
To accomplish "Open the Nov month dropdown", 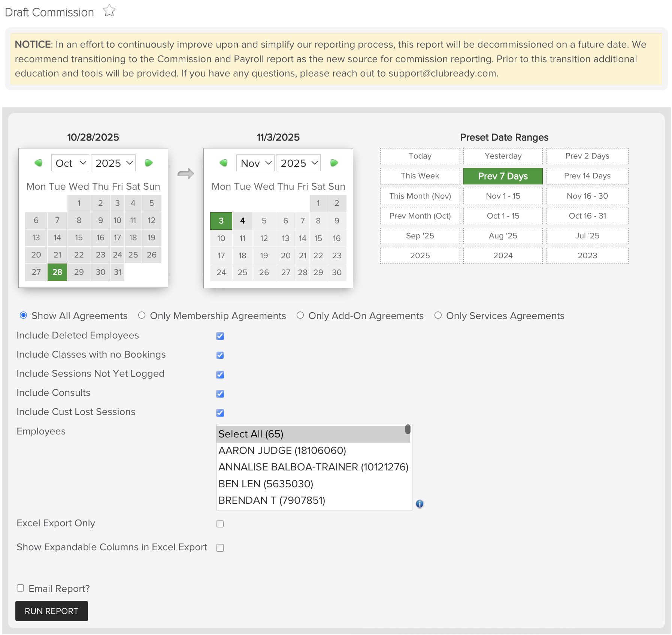I will pyautogui.click(x=255, y=163).
